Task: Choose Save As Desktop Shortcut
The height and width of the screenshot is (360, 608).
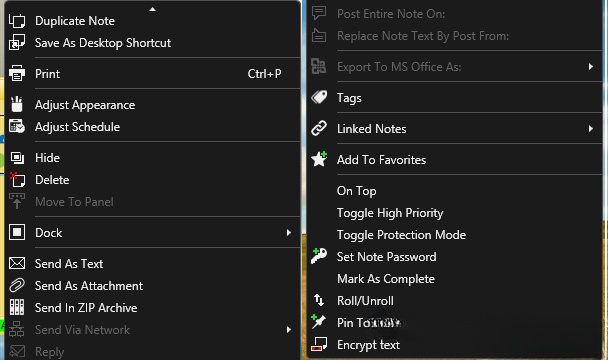Action: (153, 43)
